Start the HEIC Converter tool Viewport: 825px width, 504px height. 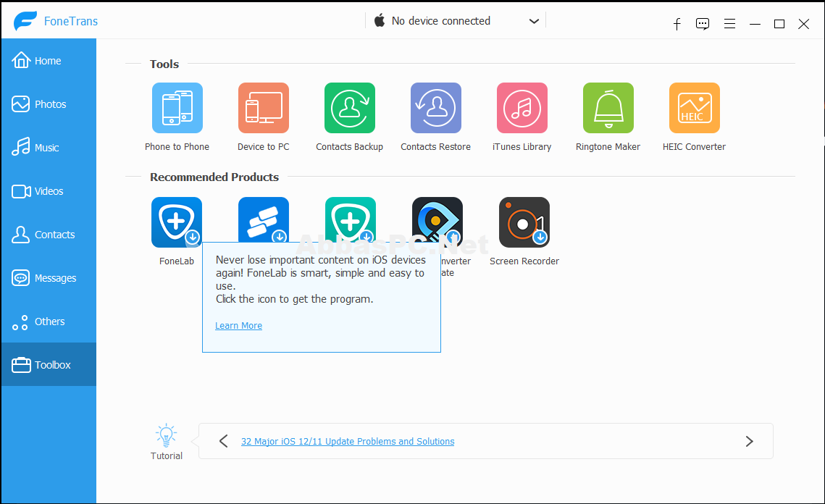coord(695,108)
